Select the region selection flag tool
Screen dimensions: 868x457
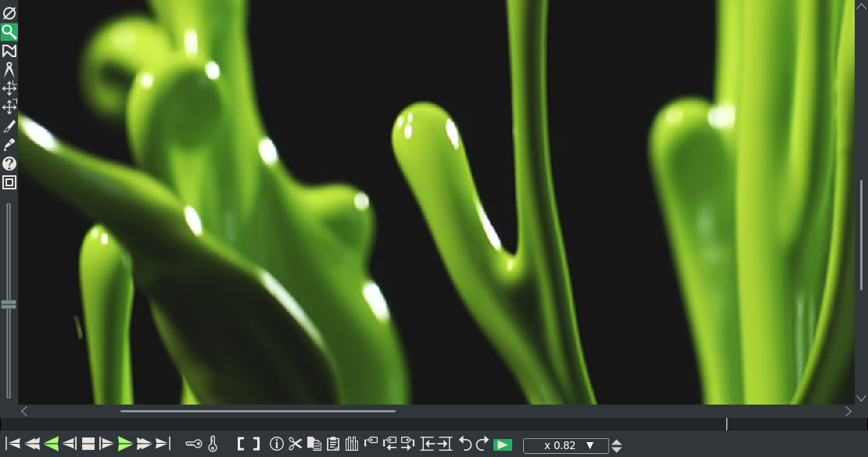point(9,50)
